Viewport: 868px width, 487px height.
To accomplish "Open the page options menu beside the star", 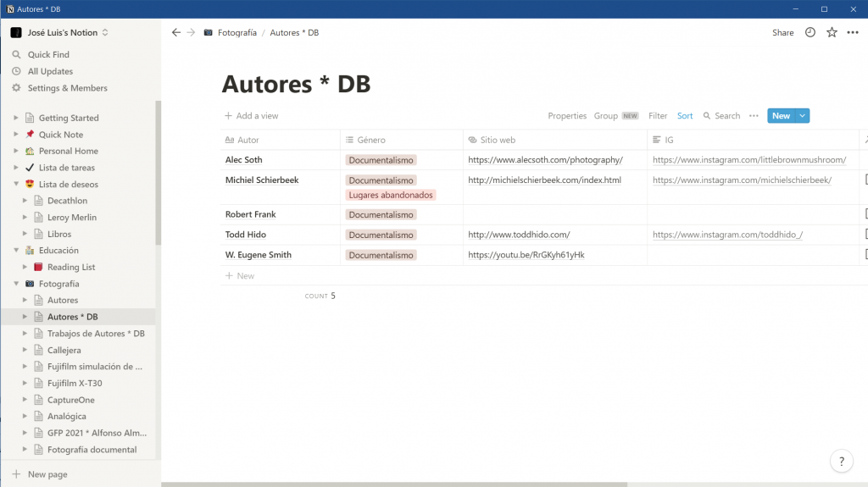I will point(853,33).
